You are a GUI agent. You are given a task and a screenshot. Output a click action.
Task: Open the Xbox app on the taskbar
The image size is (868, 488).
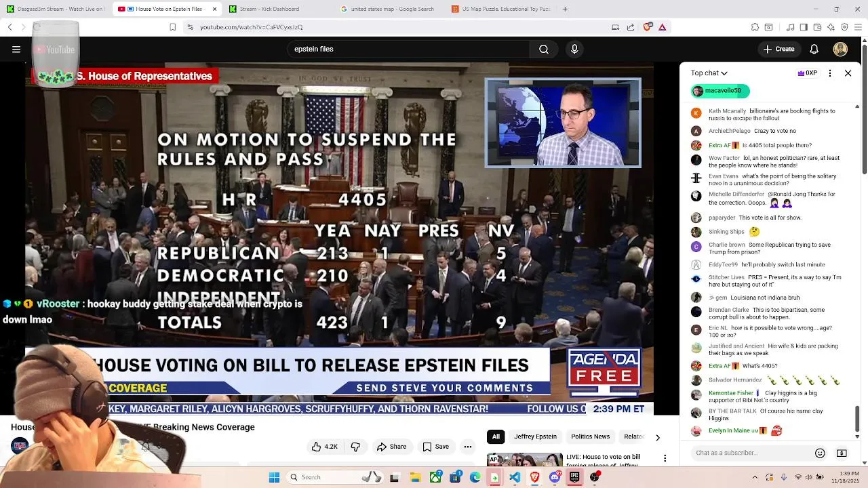[x=435, y=477]
